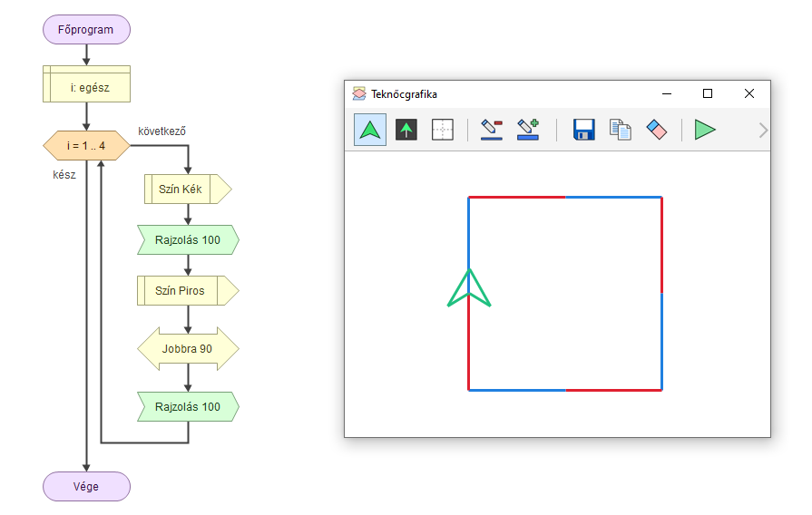The image size is (812, 515).
Task: Run the program with green play button
Action: [x=705, y=130]
